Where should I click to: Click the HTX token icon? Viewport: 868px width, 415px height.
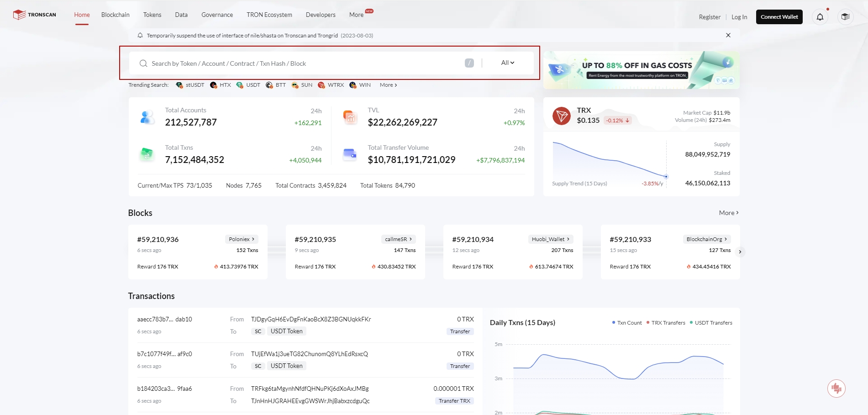tap(213, 85)
